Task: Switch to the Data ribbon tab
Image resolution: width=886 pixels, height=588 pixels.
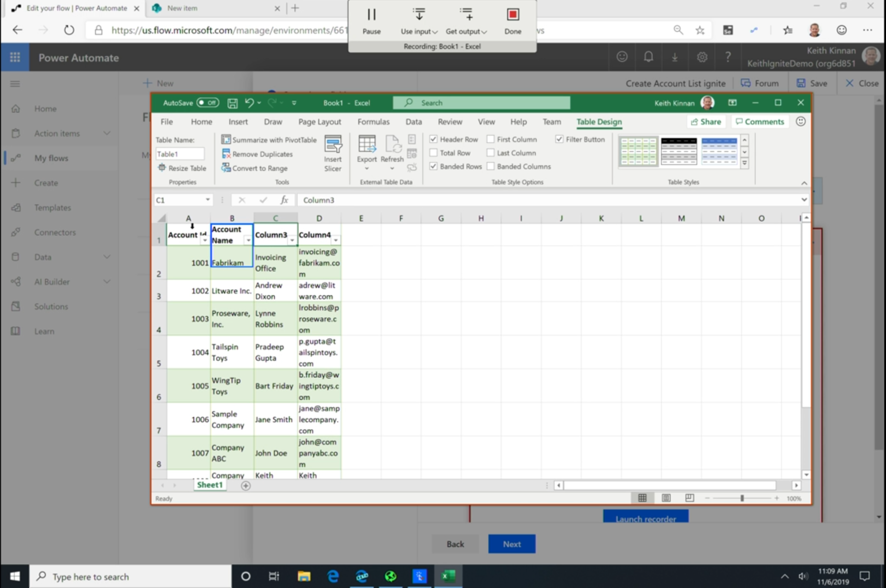Action: coord(413,121)
